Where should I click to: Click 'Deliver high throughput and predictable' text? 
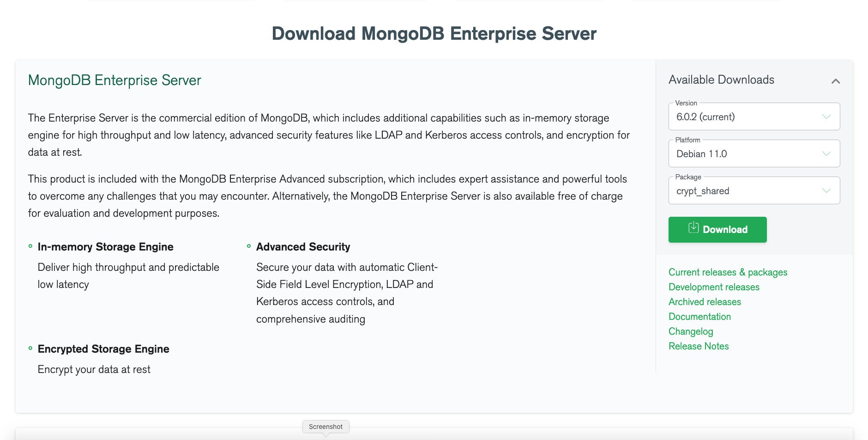(128, 268)
